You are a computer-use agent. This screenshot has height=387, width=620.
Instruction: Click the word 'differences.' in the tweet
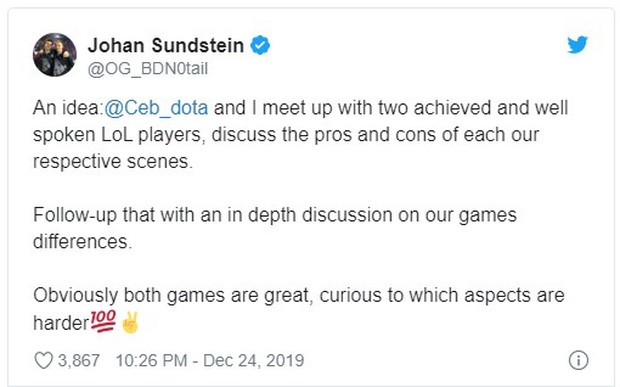(x=82, y=242)
